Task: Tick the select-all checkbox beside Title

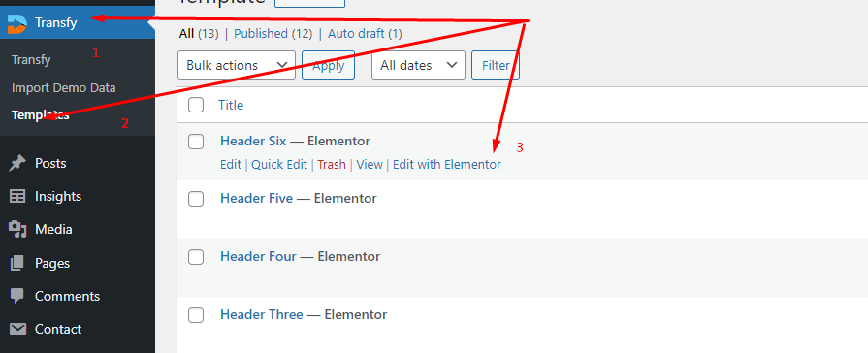Action: 195,105
